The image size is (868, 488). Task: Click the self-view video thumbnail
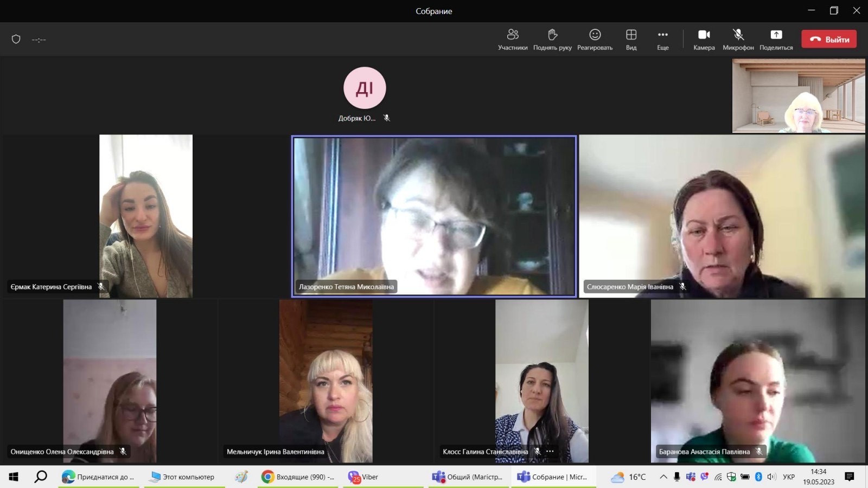pos(799,95)
